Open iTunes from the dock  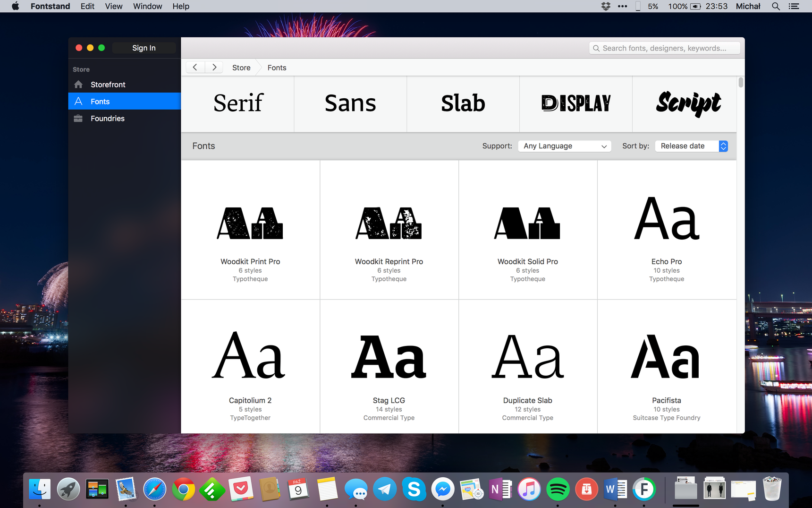[x=529, y=489]
